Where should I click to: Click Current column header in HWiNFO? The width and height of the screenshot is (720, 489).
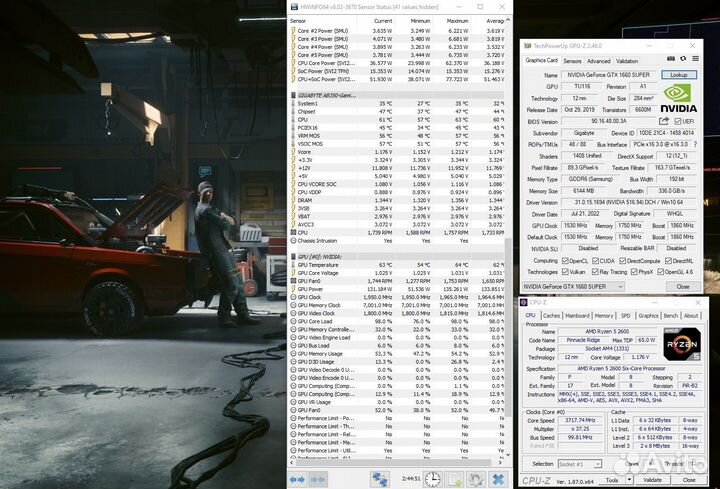pos(383,21)
